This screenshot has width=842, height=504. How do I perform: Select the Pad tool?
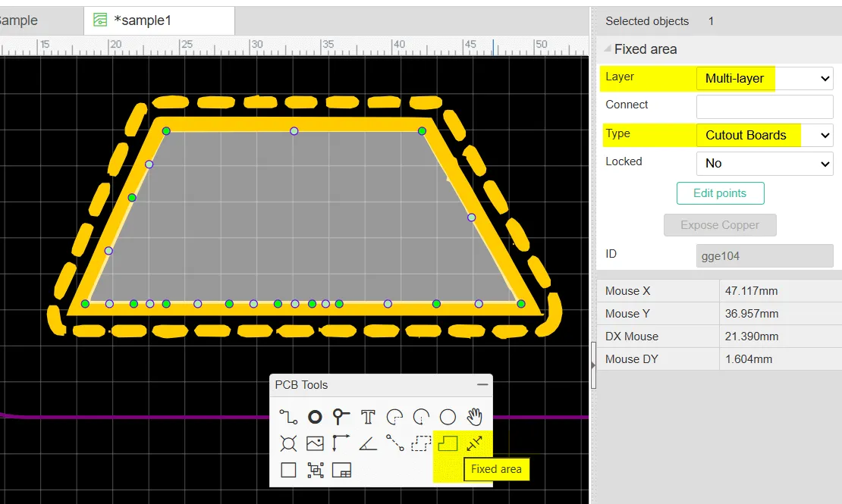pyautogui.click(x=315, y=416)
